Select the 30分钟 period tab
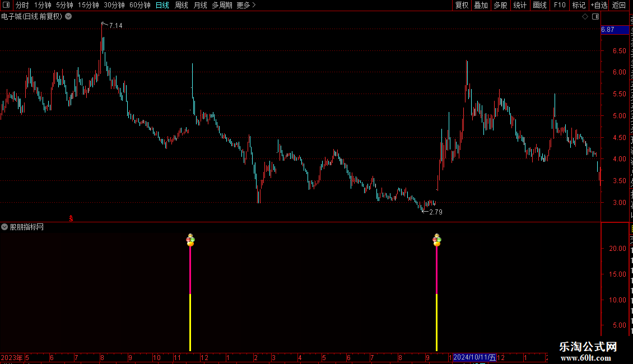 click(x=114, y=5)
